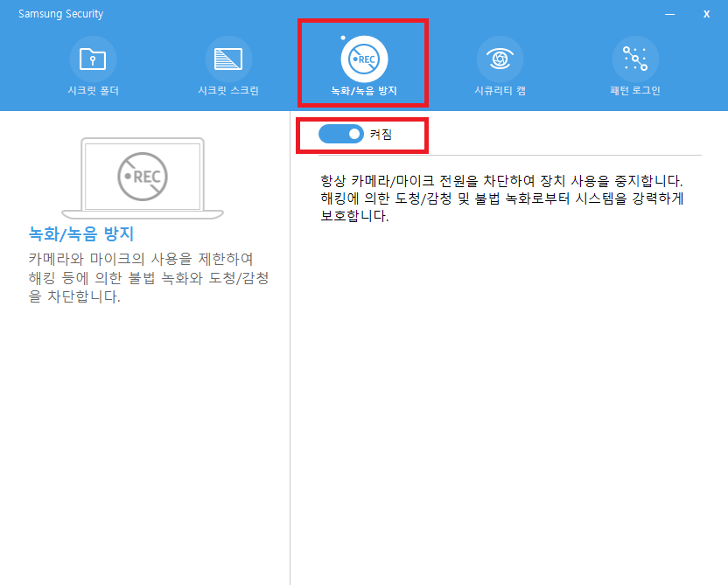The width and height of the screenshot is (728, 585).
Task: Select the 녹화/녹음 방지 REC block icon
Action: click(364, 59)
